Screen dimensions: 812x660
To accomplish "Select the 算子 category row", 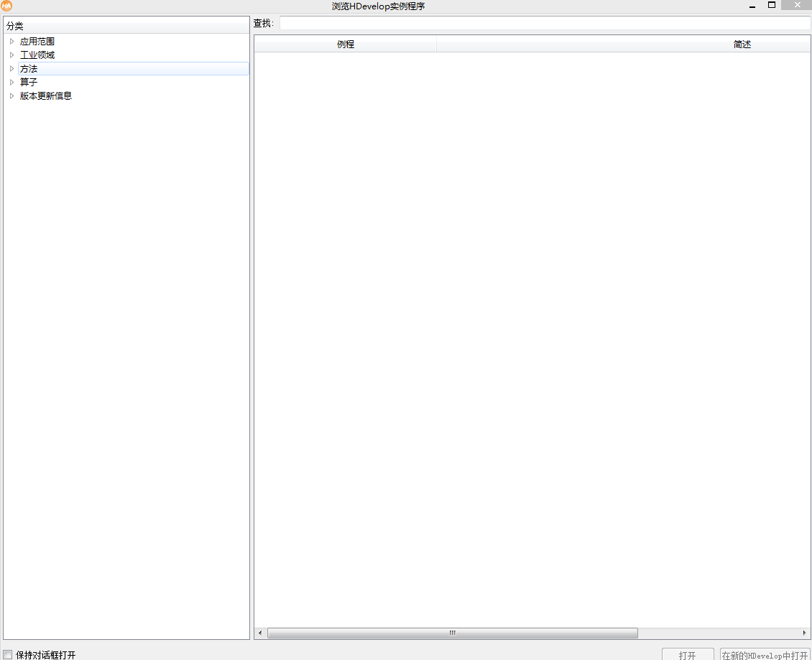I will 29,82.
